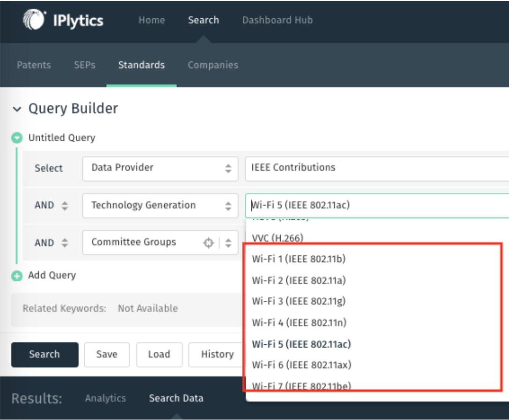511x420 pixels.
Task: Open the Analytics results tab
Action: click(x=105, y=398)
